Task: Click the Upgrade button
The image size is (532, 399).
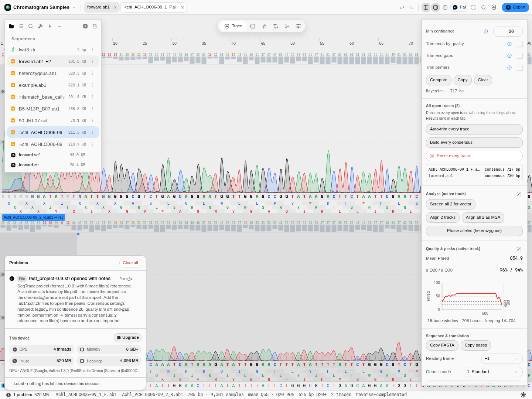Action: (x=127, y=338)
